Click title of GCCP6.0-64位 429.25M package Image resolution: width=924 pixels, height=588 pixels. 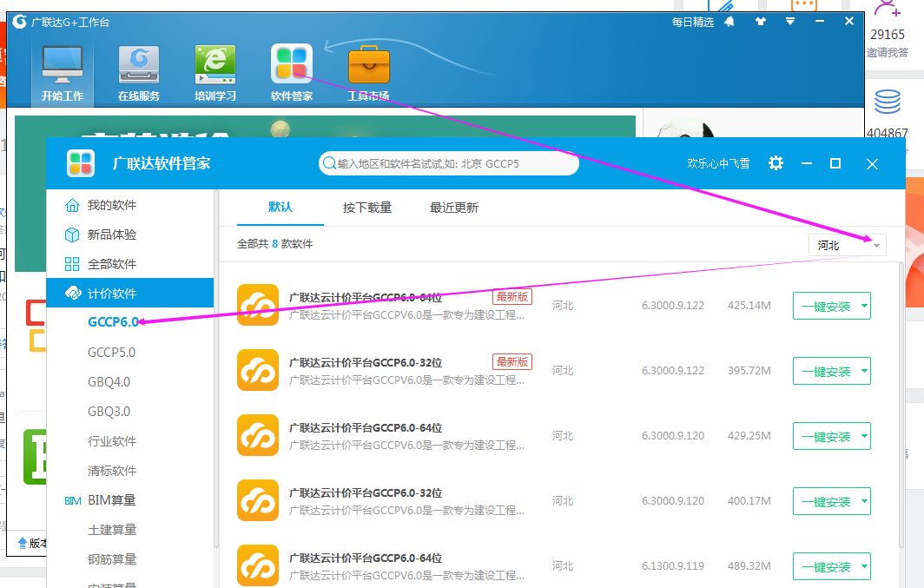click(366, 427)
